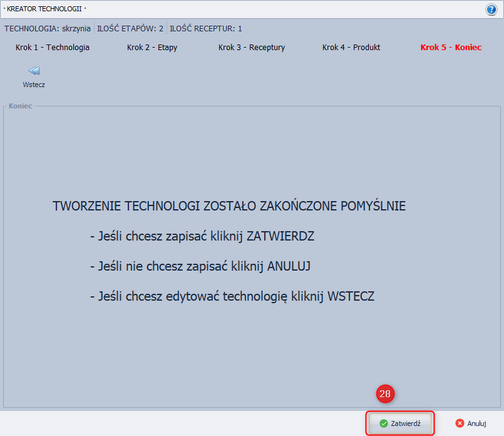
Task: Click the TWORZENIE TECHNOLOGI heading message
Action: tap(229, 206)
